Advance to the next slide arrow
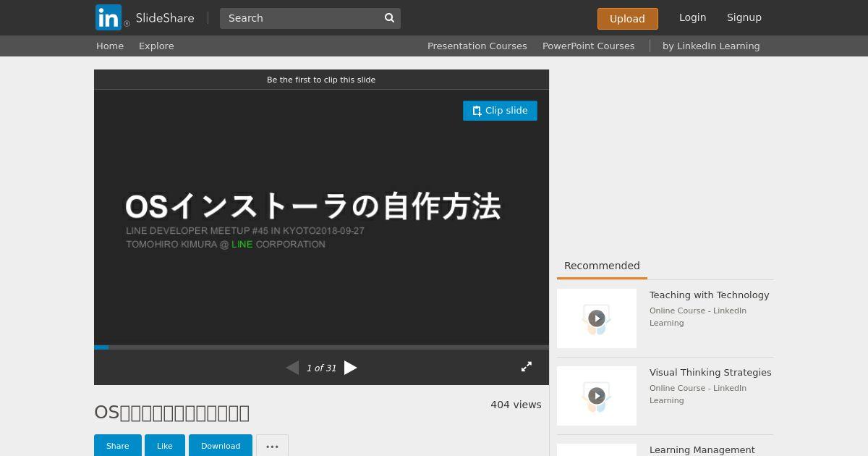The height and width of the screenshot is (456, 868). [351, 368]
